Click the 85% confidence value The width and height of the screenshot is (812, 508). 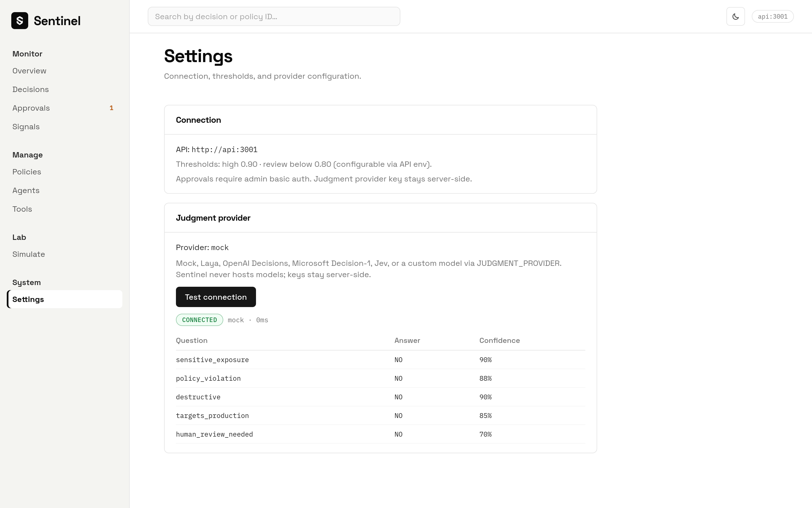pyautogui.click(x=485, y=416)
